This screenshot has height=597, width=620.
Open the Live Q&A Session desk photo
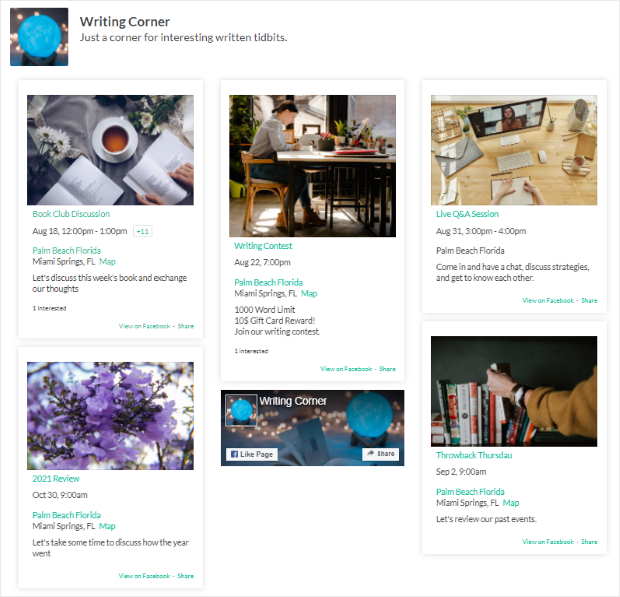[514, 150]
